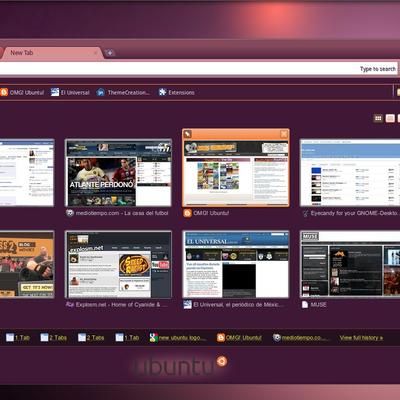Switch to the New Tab tab

[x=52, y=53]
